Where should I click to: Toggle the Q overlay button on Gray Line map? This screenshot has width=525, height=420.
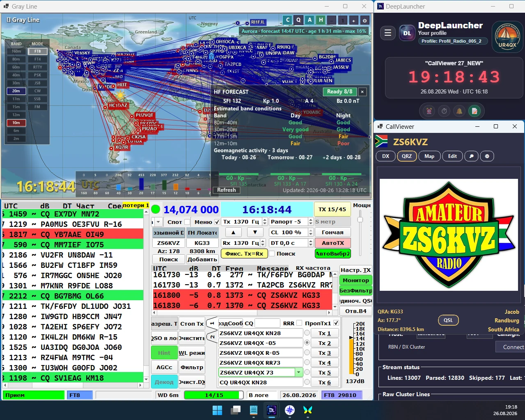pos(298,20)
